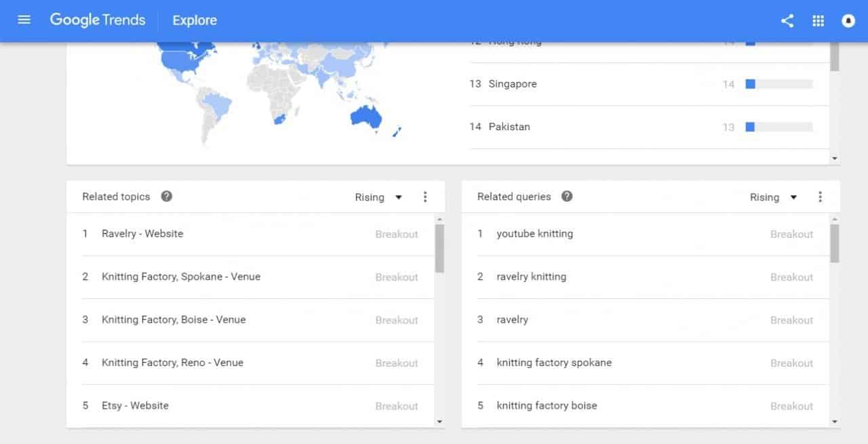The image size is (868, 444).
Task: Click the Related queries scrollbar thumb
Action: coord(835,243)
